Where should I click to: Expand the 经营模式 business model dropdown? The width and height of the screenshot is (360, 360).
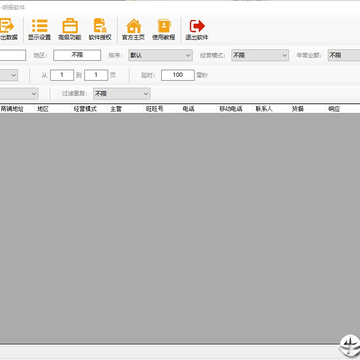tap(260, 55)
